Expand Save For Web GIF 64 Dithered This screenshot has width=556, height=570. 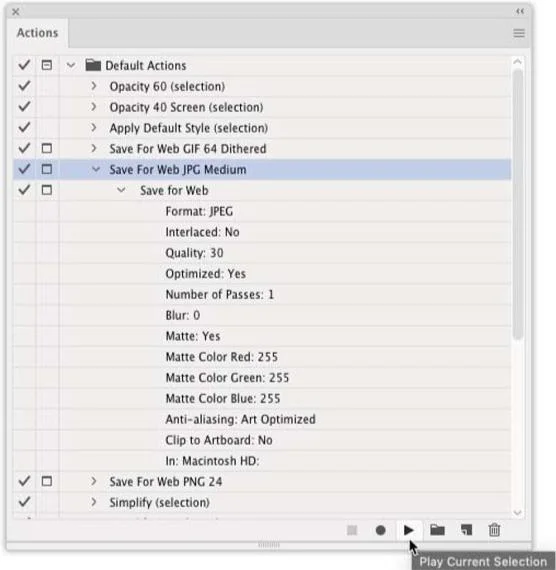[x=93, y=148]
